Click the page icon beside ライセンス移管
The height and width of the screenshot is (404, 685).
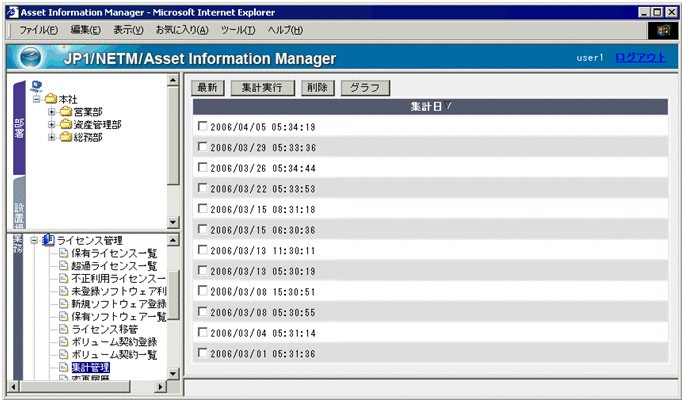(x=64, y=329)
